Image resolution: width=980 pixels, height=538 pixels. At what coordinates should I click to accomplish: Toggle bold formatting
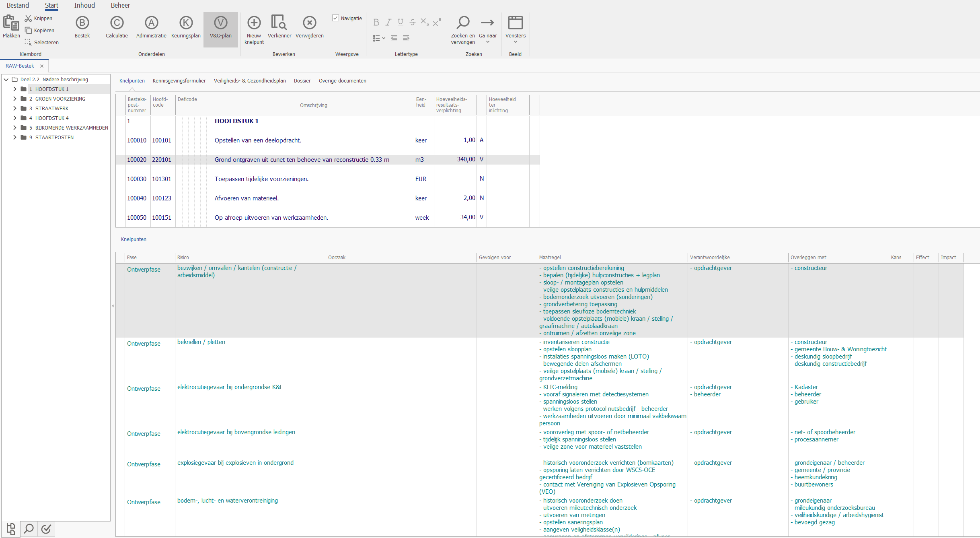(x=376, y=23)
